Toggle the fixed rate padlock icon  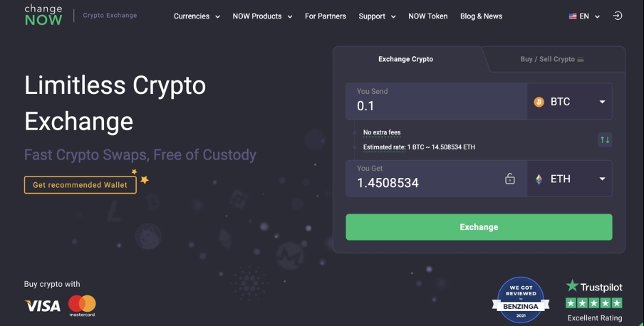point(509,179)
